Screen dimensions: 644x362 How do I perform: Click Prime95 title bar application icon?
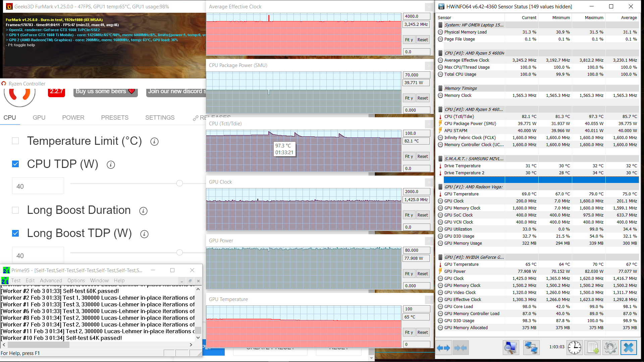[x=6, y=270]
